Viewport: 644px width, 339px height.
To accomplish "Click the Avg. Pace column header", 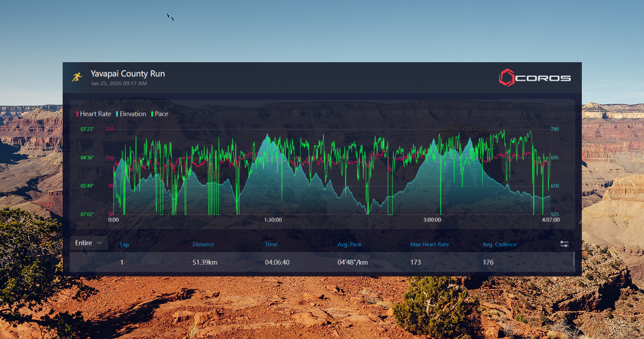I will pyautogui.click(x=349, y=244).
